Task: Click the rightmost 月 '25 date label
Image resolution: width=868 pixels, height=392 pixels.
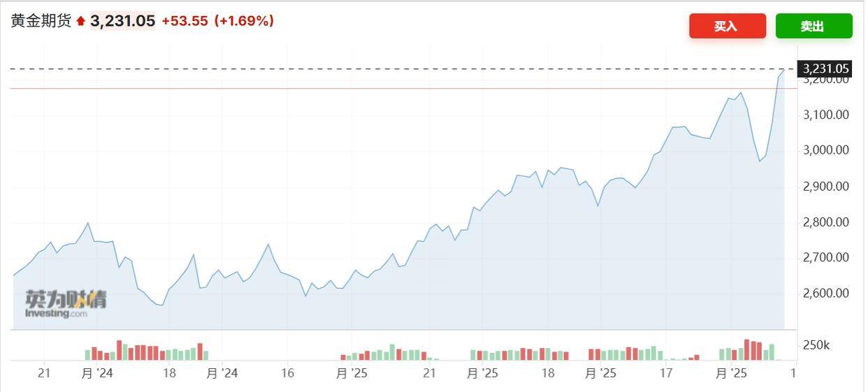Action: pos(732,374)
